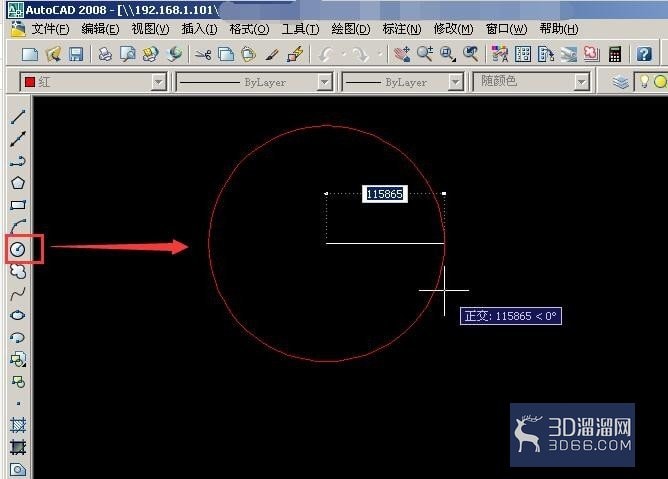The width and height of the screenshot is (668, 479).
Task: Toggle the layer freeze sun icon
Action: [660, 81]
